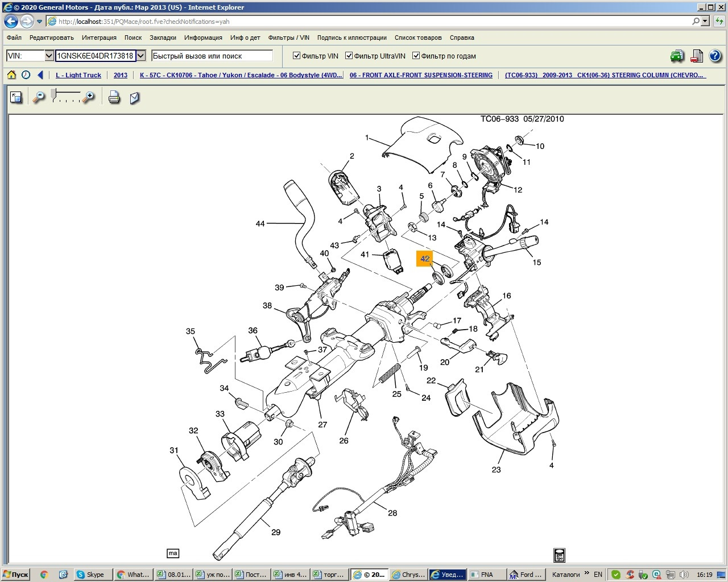Zoom in on the illustration
Viewport: 728px width, 582px height.
(x=89, y=97)
